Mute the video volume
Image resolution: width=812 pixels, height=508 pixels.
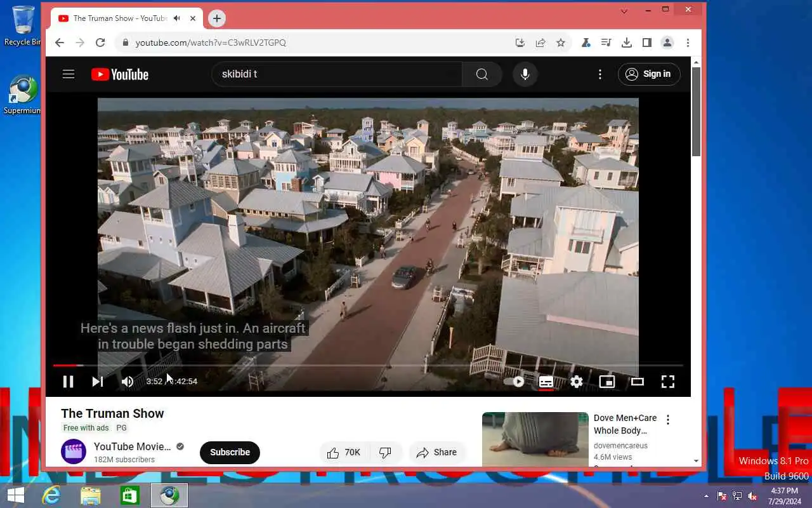point(128,382)
